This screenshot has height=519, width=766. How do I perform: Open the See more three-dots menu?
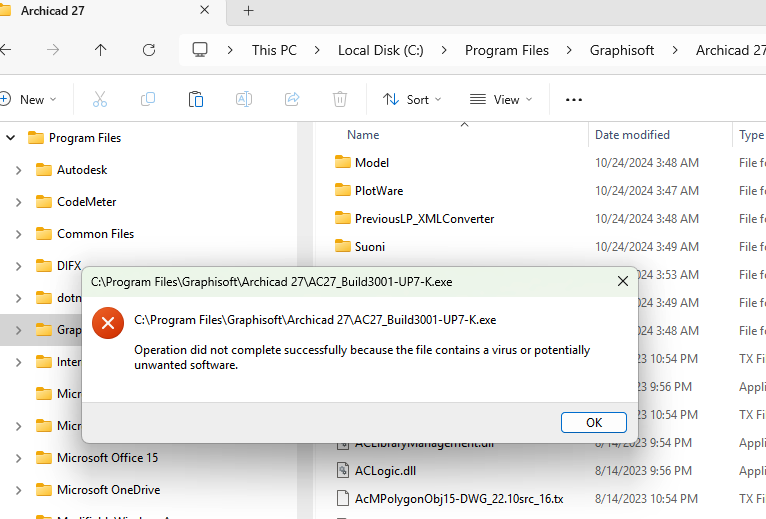pyautogui.click(x=574, y=100)
